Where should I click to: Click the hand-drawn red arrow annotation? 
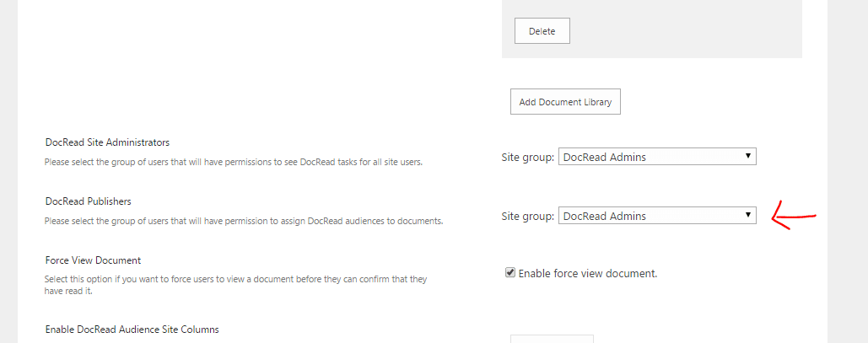(793, 217)
